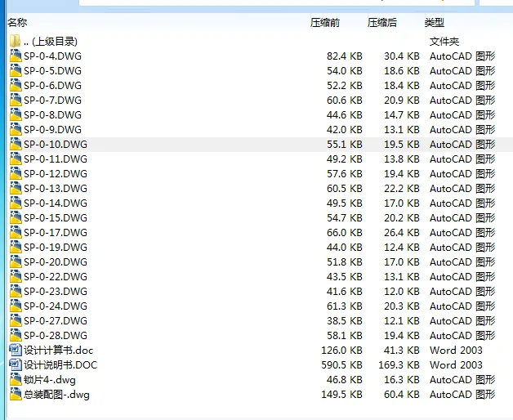This screenshot has width=513, height=420.
Task: Click the 590.5 KB size value
Action: coord(342,365)
